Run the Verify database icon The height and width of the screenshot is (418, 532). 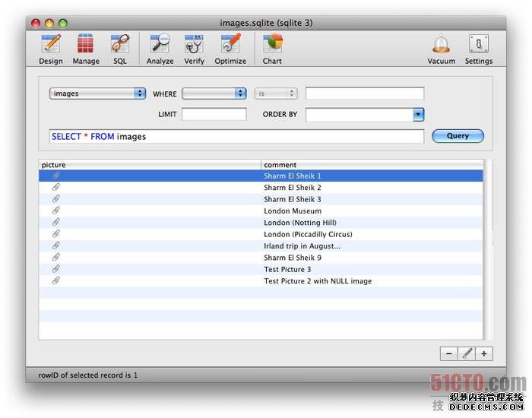(194, 45)
